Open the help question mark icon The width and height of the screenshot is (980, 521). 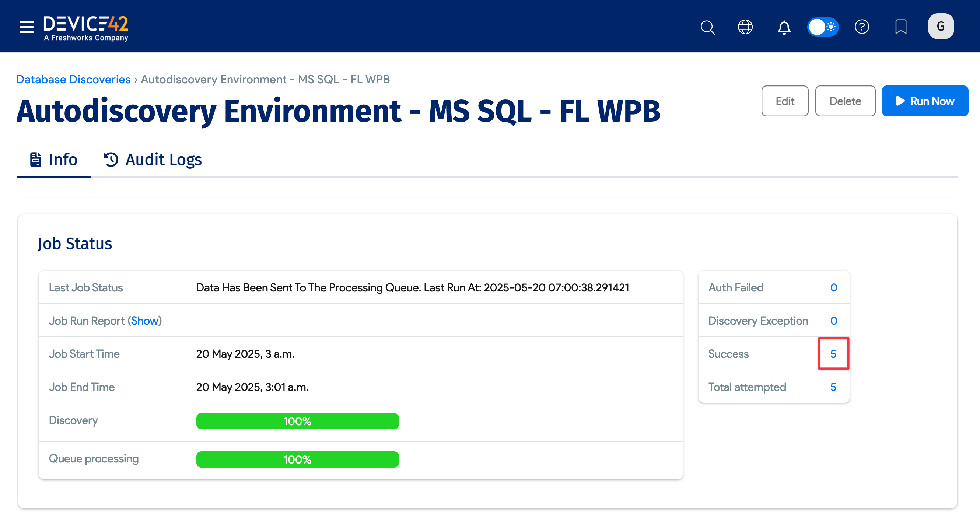click(862, 27)
